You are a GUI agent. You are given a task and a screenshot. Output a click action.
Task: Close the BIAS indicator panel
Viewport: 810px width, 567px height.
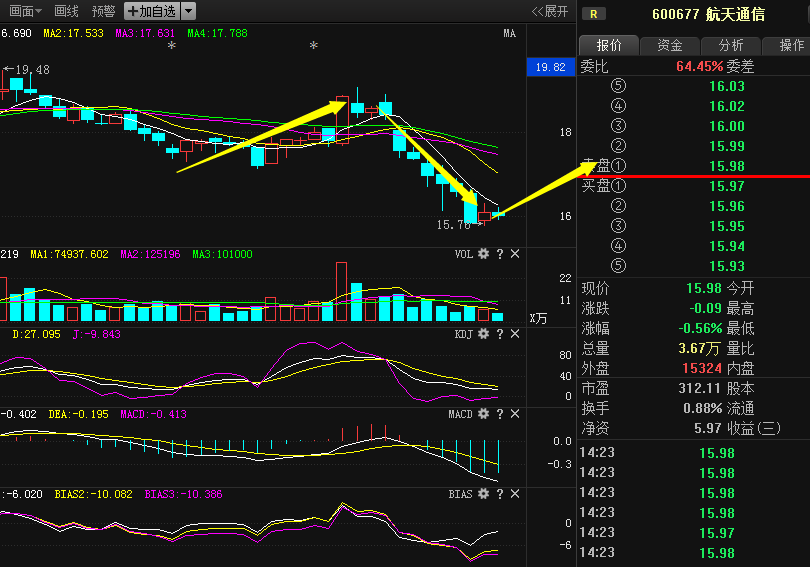[515, 494]
